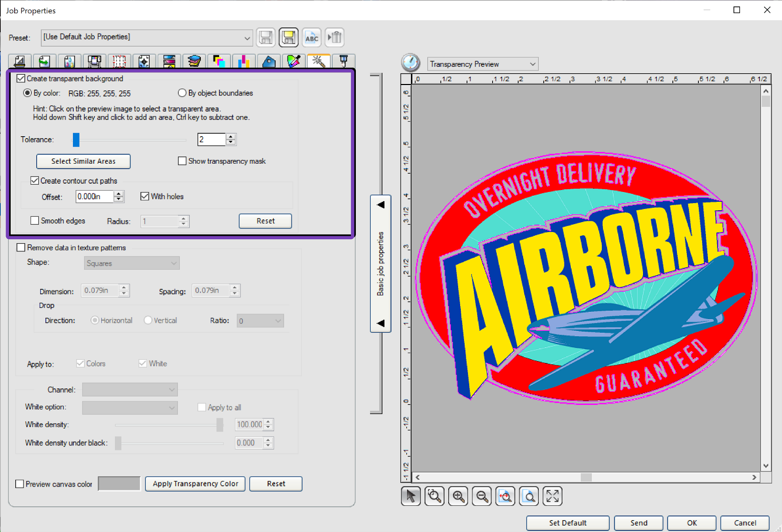Open the blue tag tab icon
This screenshot has height=532, width=782.
point(269,61)
